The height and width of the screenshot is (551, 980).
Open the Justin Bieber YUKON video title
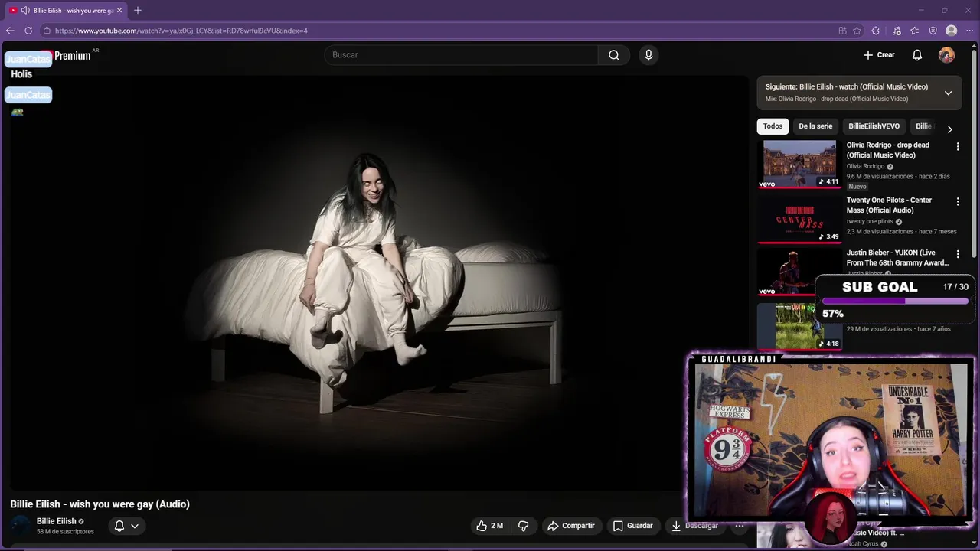pos(897,258)
